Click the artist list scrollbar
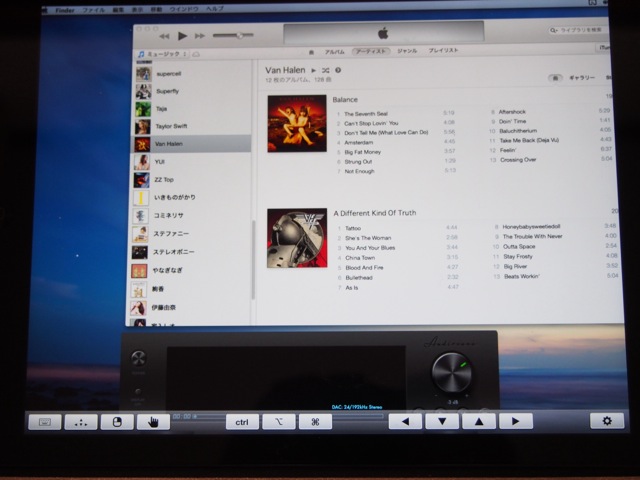Image resolution: width=640 pixels, height=480 pixels. click(253, 260)
